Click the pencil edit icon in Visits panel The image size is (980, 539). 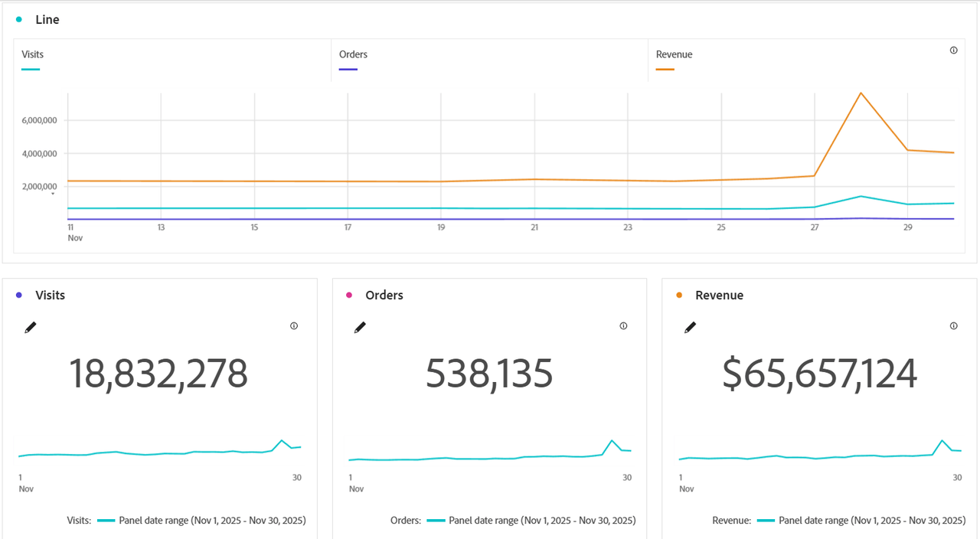pos(31,328)
